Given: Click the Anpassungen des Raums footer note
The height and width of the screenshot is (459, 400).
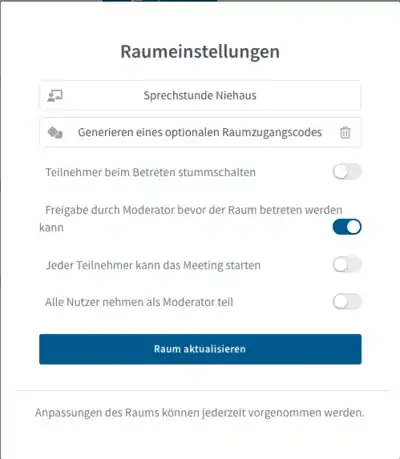Looking at the screenshot, I should [200, 413].
